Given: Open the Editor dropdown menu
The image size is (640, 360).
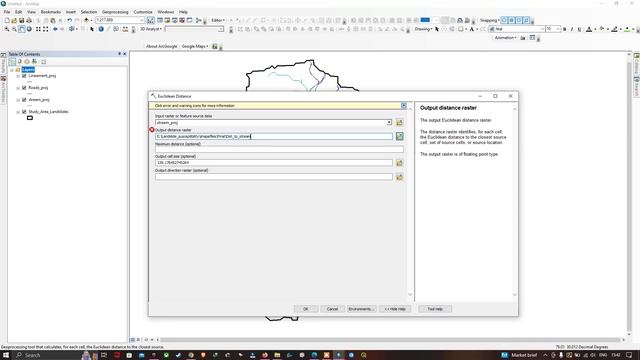Looking at the screenshot, I should (x=218, y=20).
